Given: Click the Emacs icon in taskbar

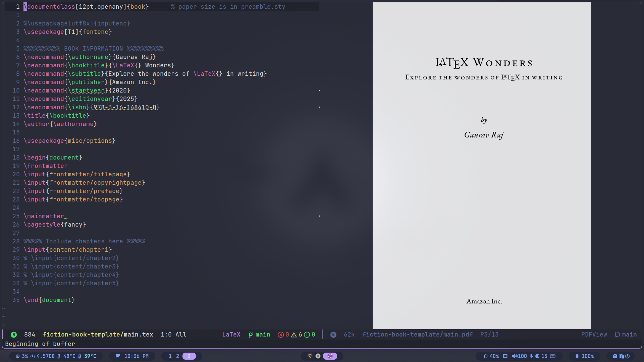Looking at the screenshot, I should click(x=330, y=356).
